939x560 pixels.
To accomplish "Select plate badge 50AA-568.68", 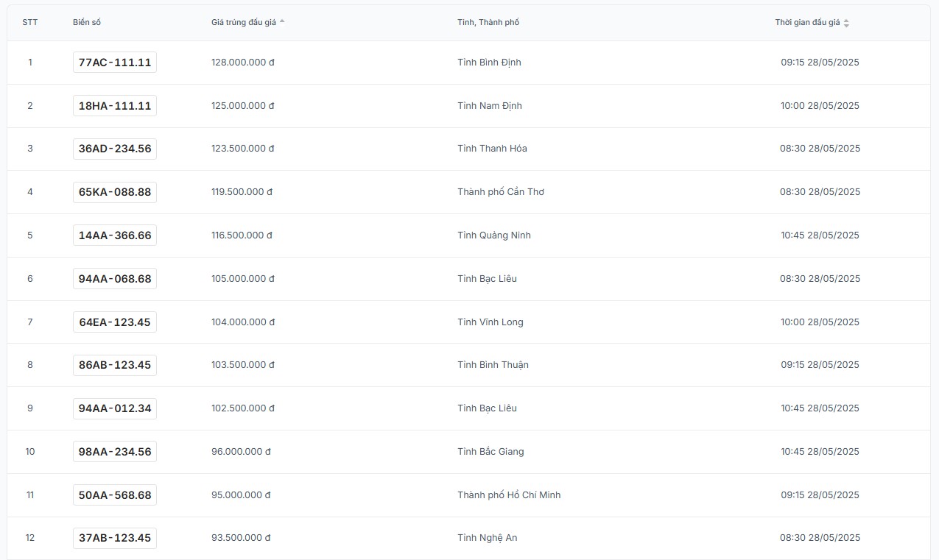I will tap(115, 495).
